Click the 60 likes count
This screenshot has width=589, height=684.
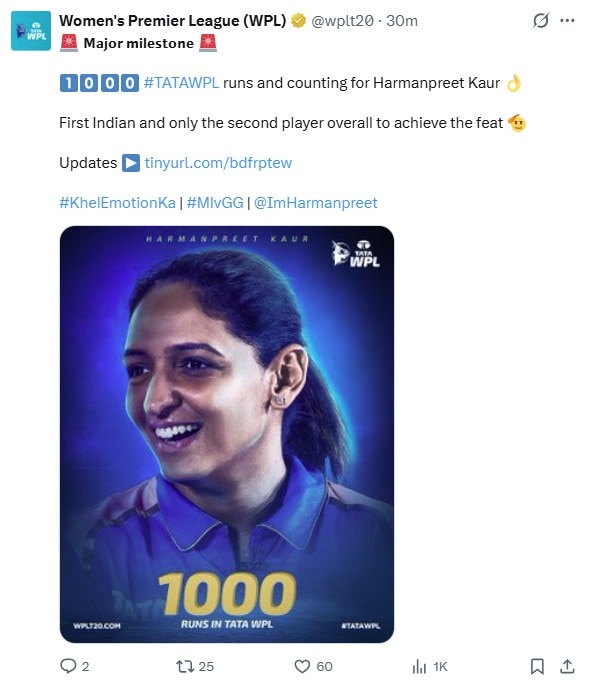tap(324, 666)
